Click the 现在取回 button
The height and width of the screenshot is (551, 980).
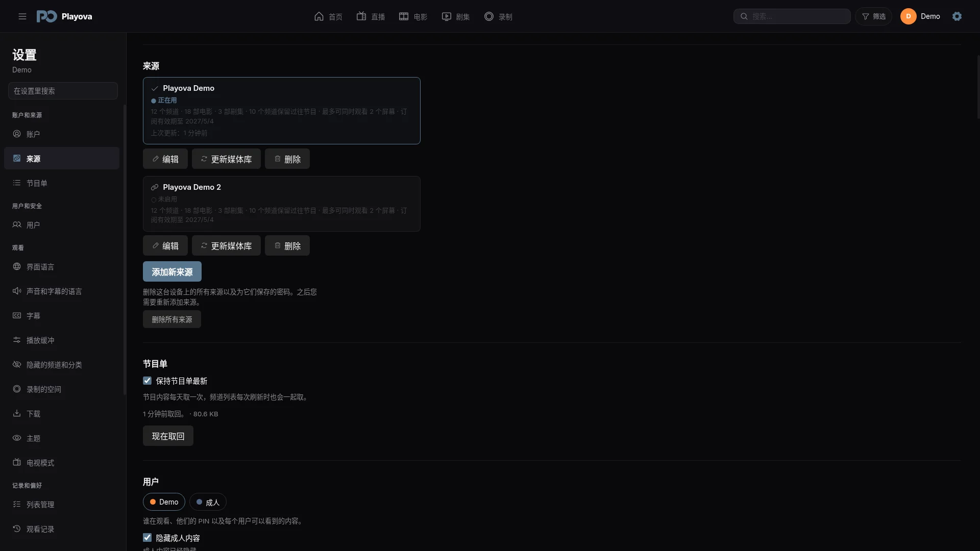point(168,436)
